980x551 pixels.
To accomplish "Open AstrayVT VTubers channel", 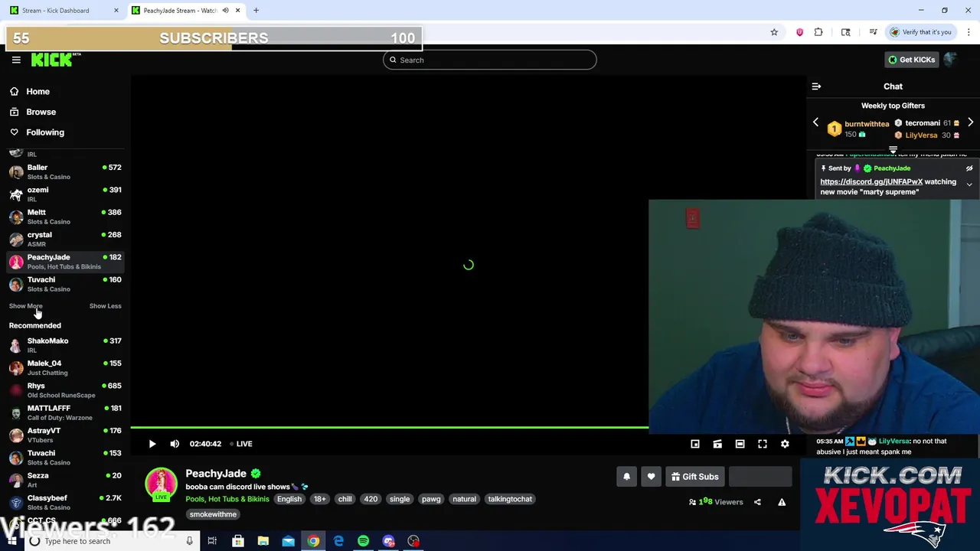I will tap(65, 435).
